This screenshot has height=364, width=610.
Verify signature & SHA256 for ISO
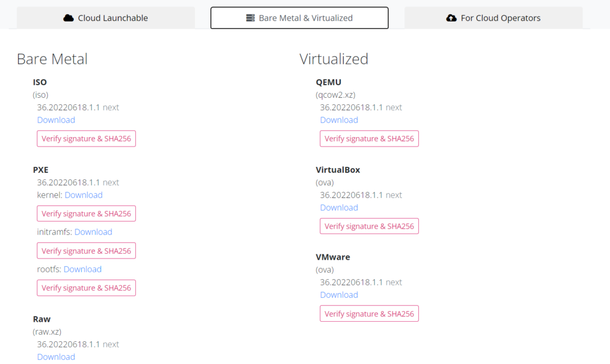click(86, 139)
